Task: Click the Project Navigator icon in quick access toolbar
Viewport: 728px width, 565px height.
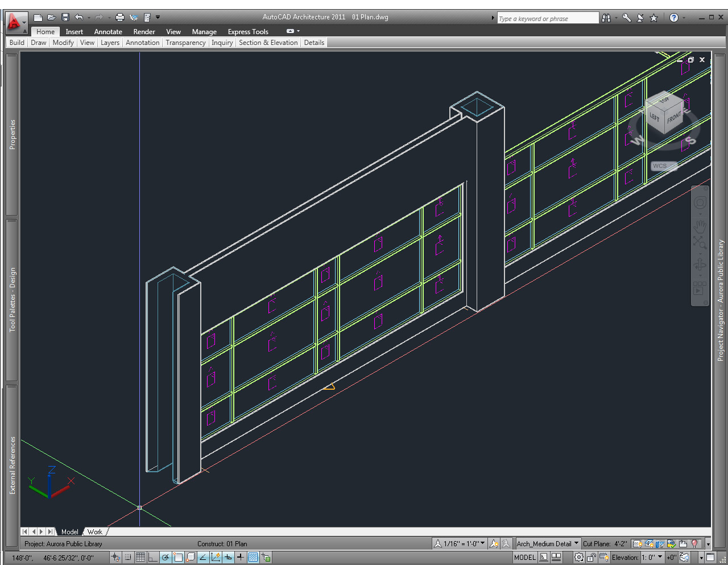Action: [x=147, y=18]
